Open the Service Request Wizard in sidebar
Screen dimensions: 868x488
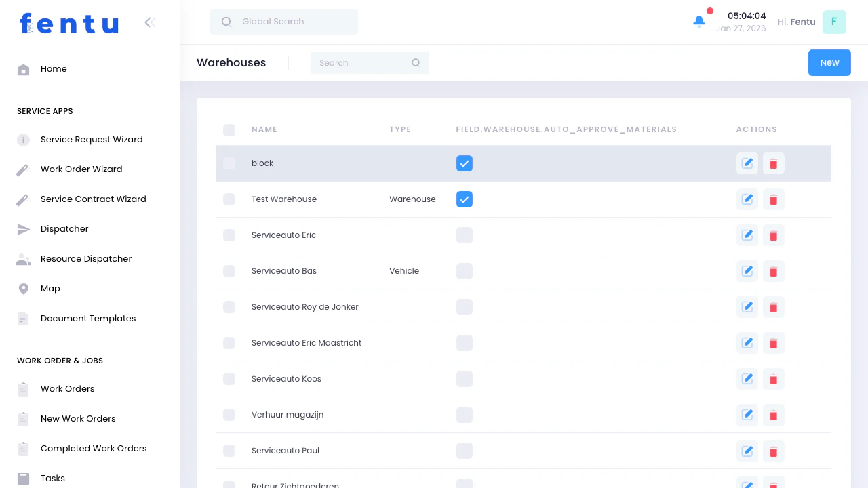coord(92,140)
